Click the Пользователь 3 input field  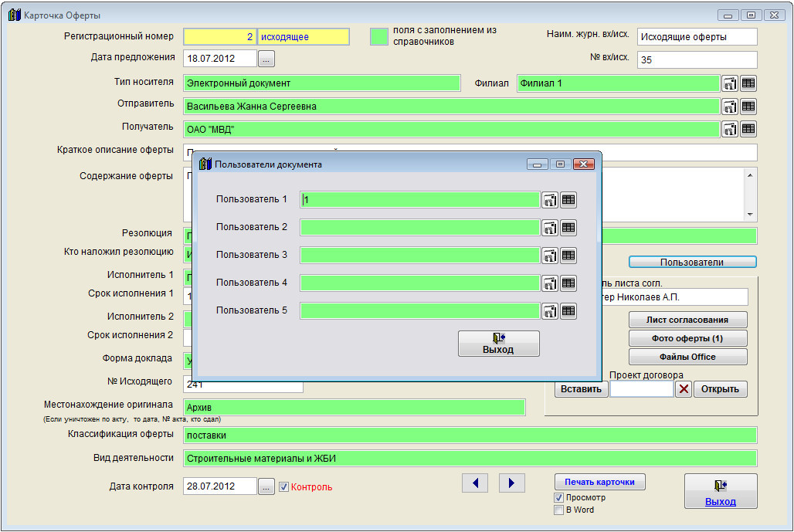[419, 256]
